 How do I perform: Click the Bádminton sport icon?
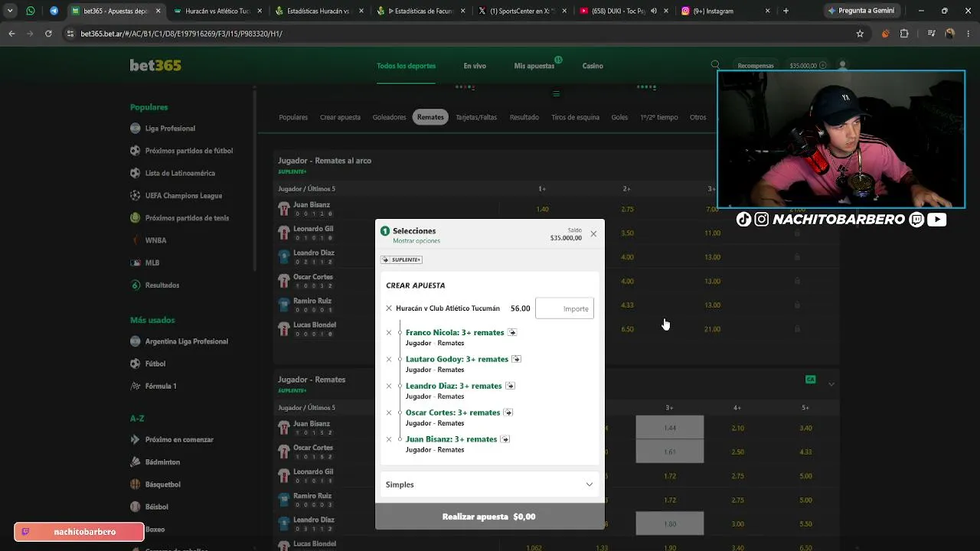tap(136, 462)
